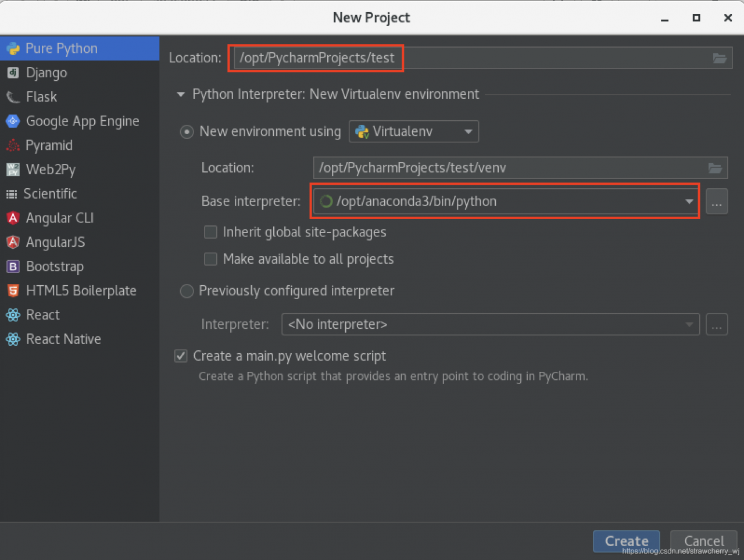Screen dimensions: 744x560
Task: Click the Google App Engine icon
Action: click(x=13, y=121)
